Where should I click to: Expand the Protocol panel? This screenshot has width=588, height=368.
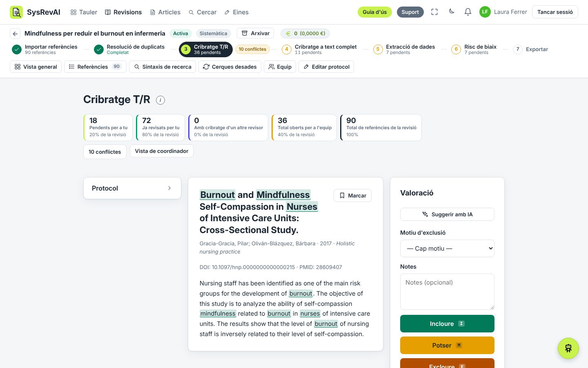pos(132,188)
